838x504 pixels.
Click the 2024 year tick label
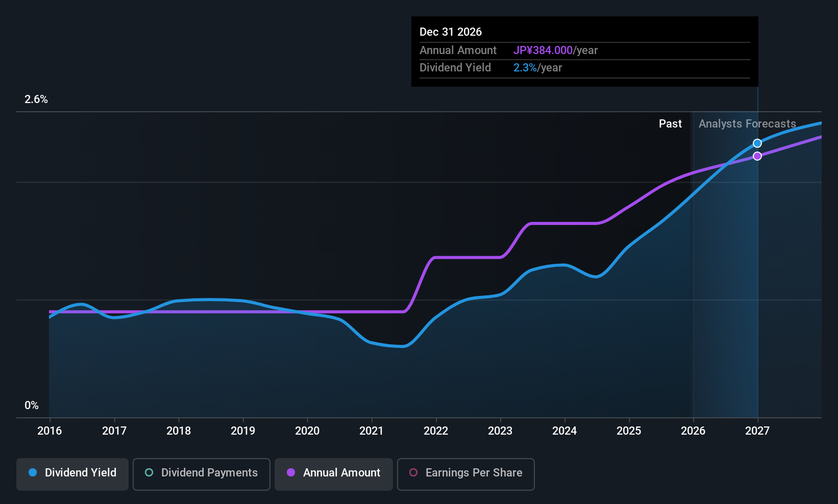(564, 431)
